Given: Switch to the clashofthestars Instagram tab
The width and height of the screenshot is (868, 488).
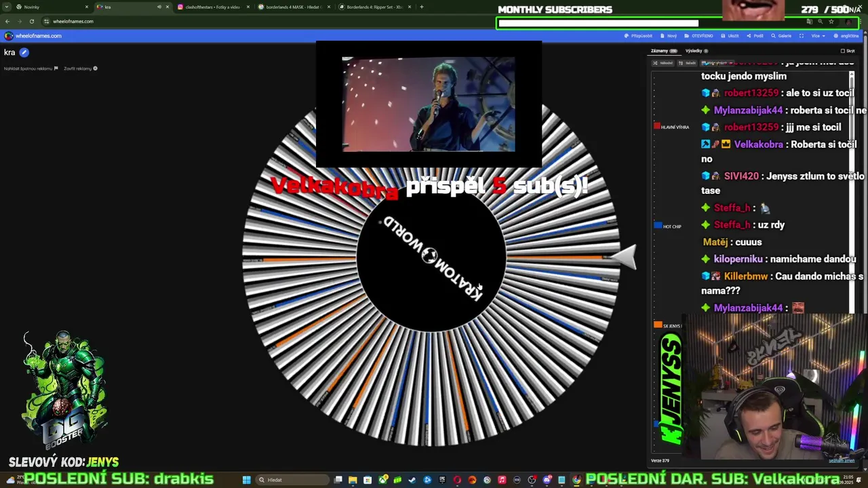Looking at the screenshot, I should pyautogui.click(x=212, y=7).
